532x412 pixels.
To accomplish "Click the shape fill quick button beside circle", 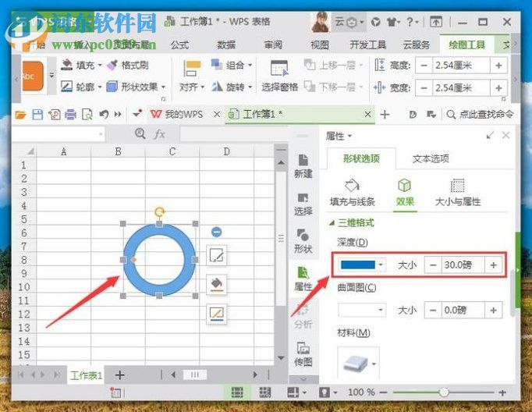I will coord(216,284).
